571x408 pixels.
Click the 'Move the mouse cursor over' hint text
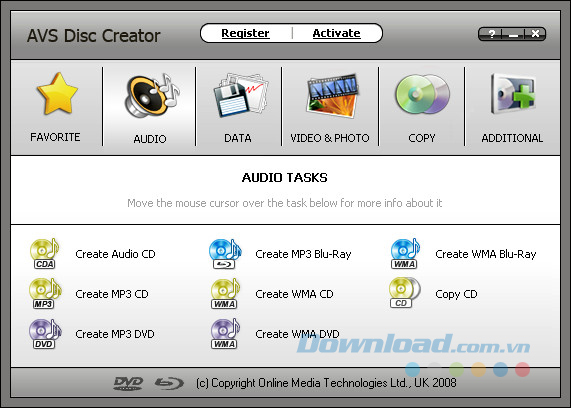click(285, 203)
